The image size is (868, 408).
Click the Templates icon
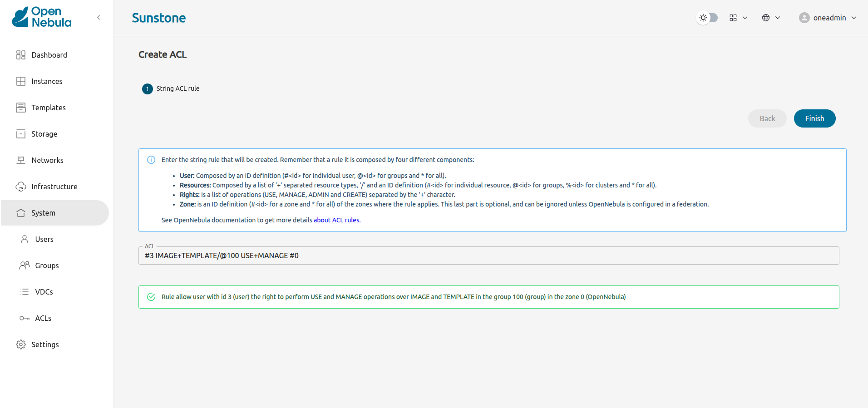pos(21,108)
